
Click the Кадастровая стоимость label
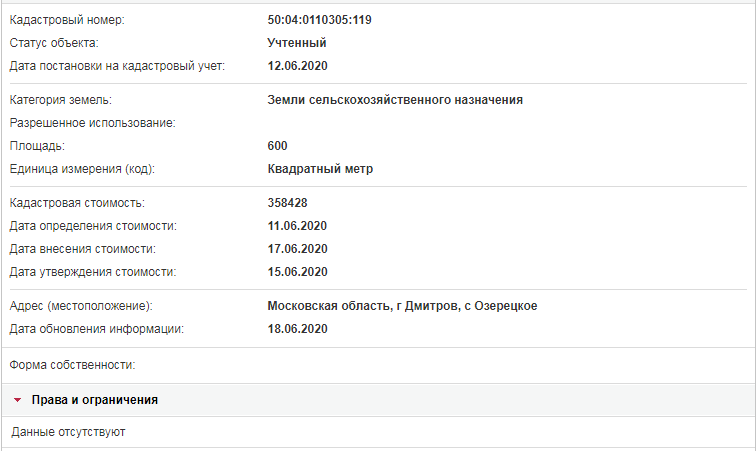point(77,203)
